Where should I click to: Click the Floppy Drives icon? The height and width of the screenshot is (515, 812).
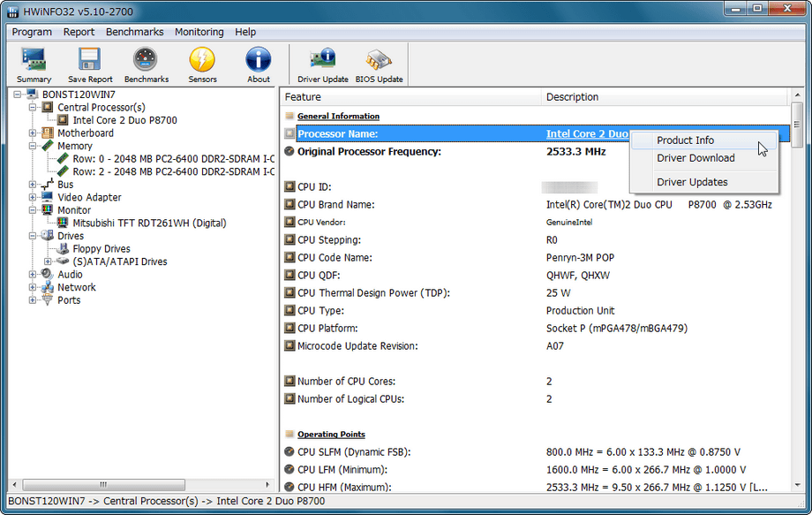coord(63,249)
